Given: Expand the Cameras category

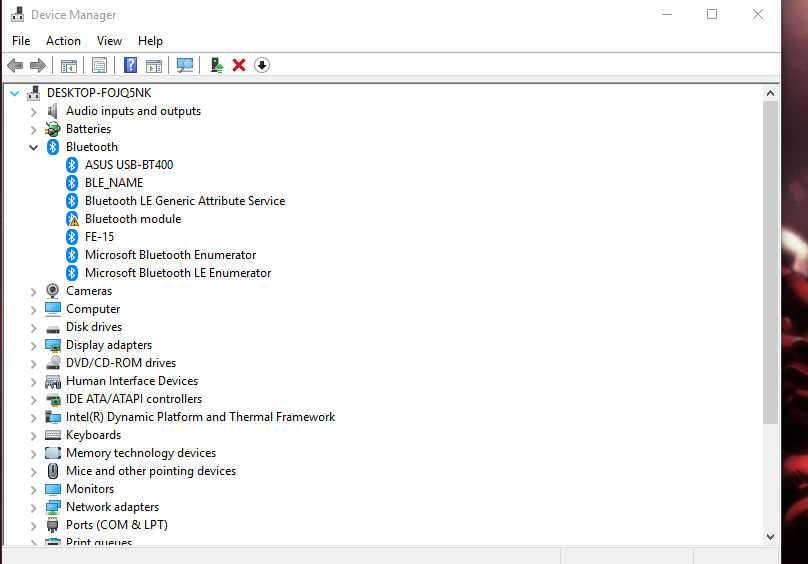Looking at the screenshot, I should (x=33, y=292).
